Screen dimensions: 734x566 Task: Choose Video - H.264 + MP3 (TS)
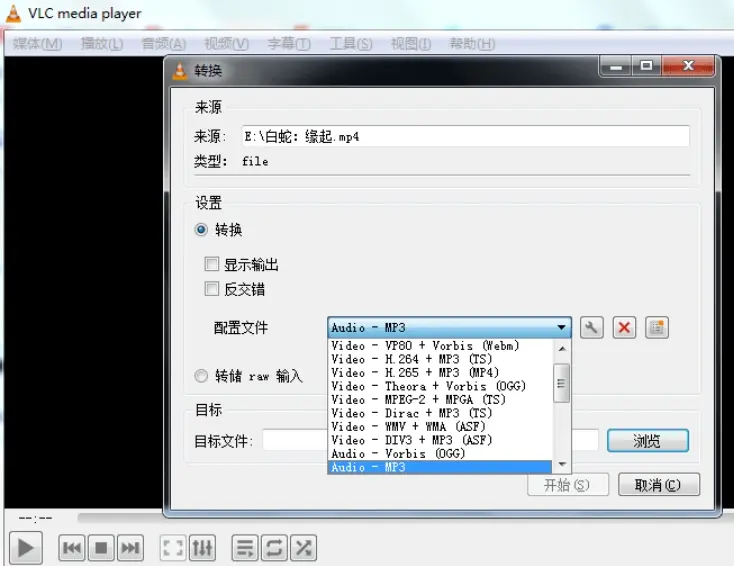click(x=440, y=359)
